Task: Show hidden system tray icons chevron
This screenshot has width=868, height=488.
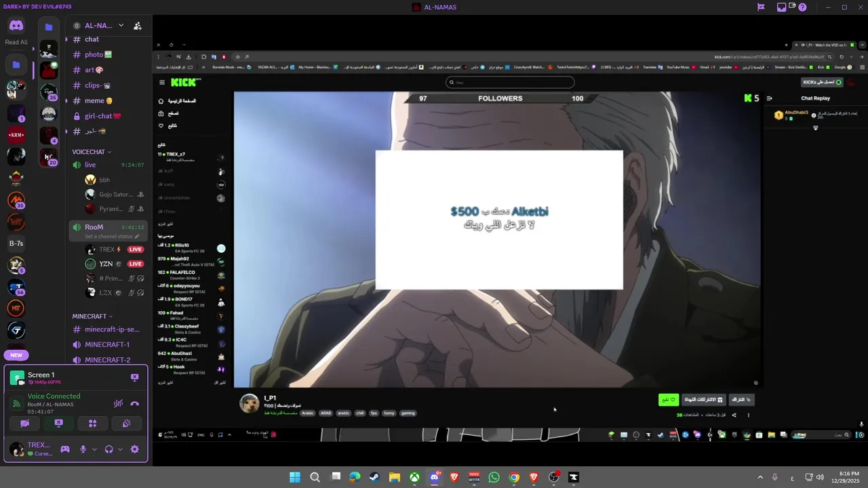Action: click(x=760, y=477)
